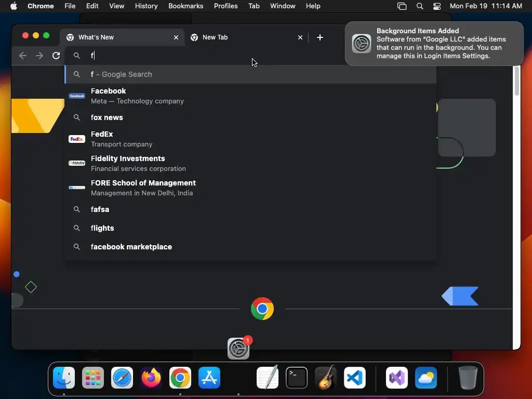Screen dimensions: 532x399
Task: Open the Edit menu
Action: tap(92, 6)
